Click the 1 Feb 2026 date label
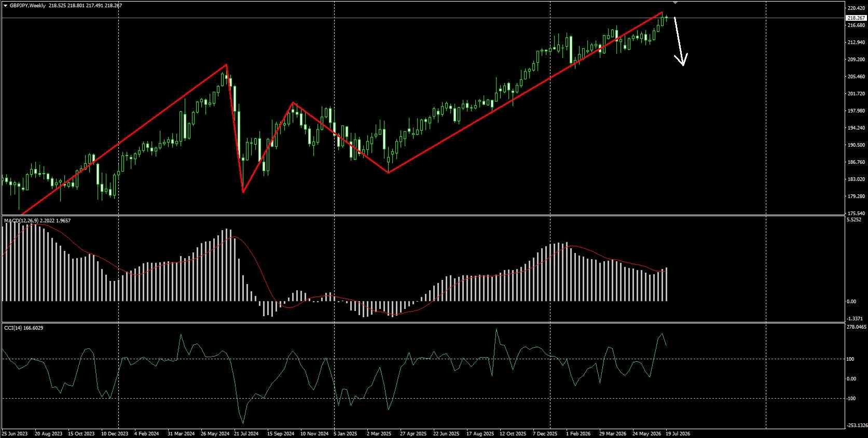868x438 pixels. tap(578, 433)
